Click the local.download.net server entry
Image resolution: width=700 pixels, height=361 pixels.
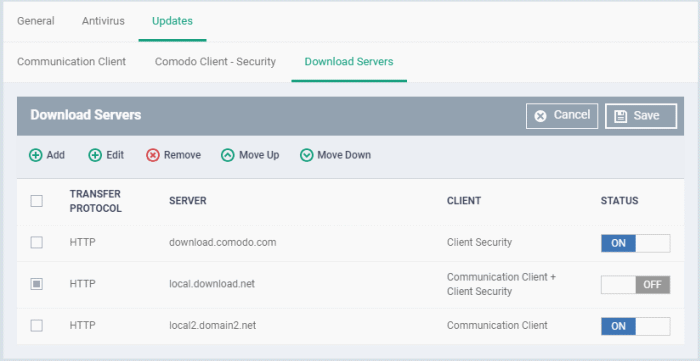(x=212, y=284)
